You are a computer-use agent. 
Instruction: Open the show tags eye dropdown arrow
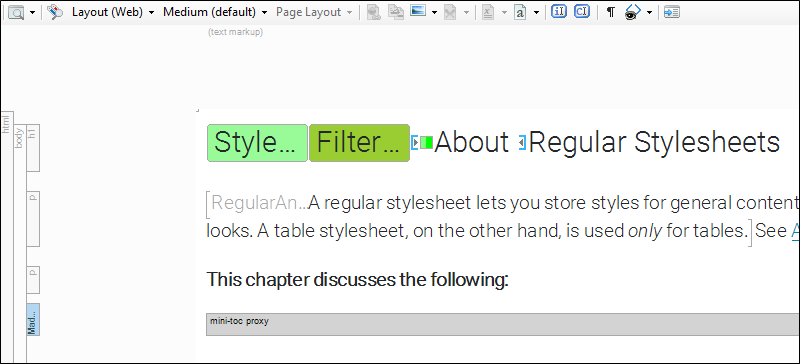coord(649,13)
